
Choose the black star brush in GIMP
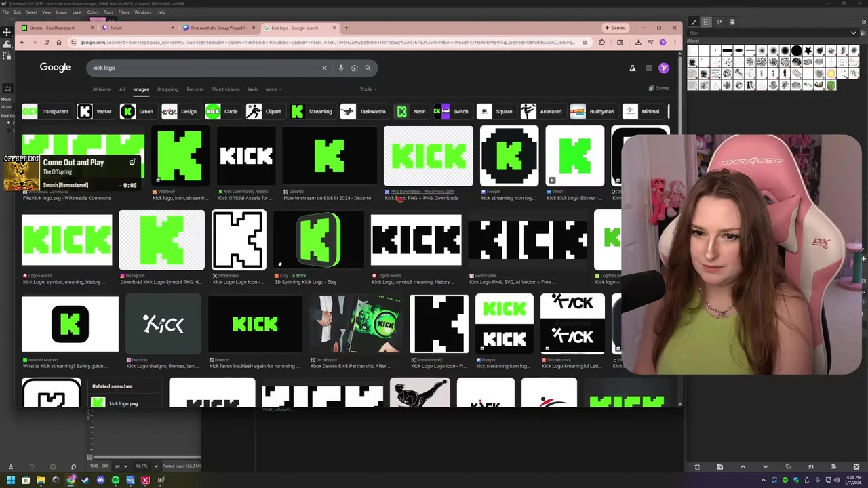coord(808,51)
